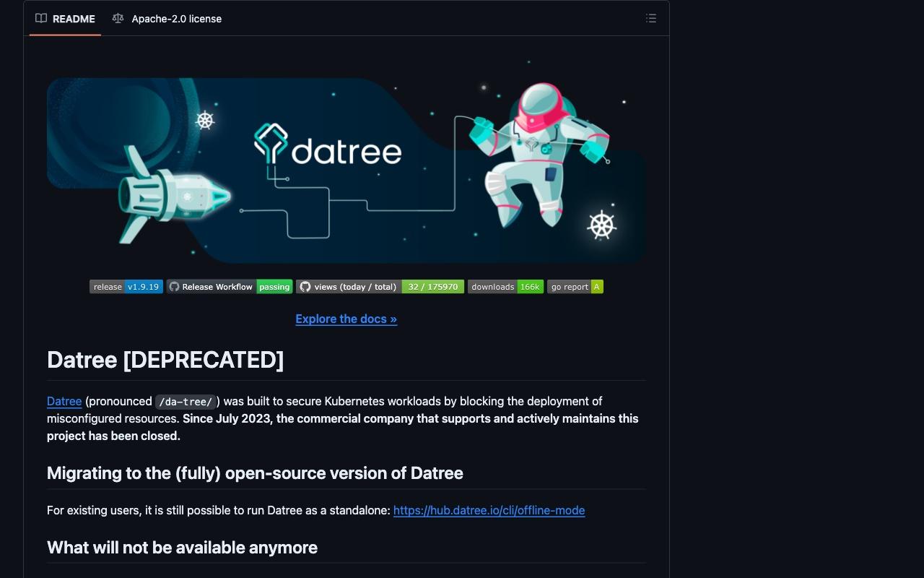Image resolution: width=924 pixels, height=578 pixels.
Task: Click the GitHub logo in views badge
Action: click(305, 287)
